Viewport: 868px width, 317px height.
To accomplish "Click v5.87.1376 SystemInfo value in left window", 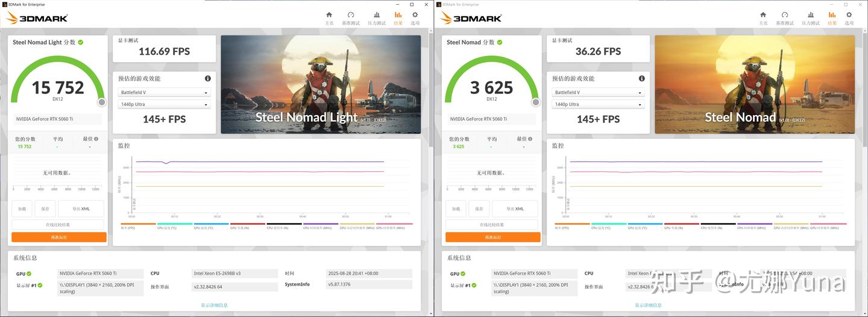I will click(369, 284).
